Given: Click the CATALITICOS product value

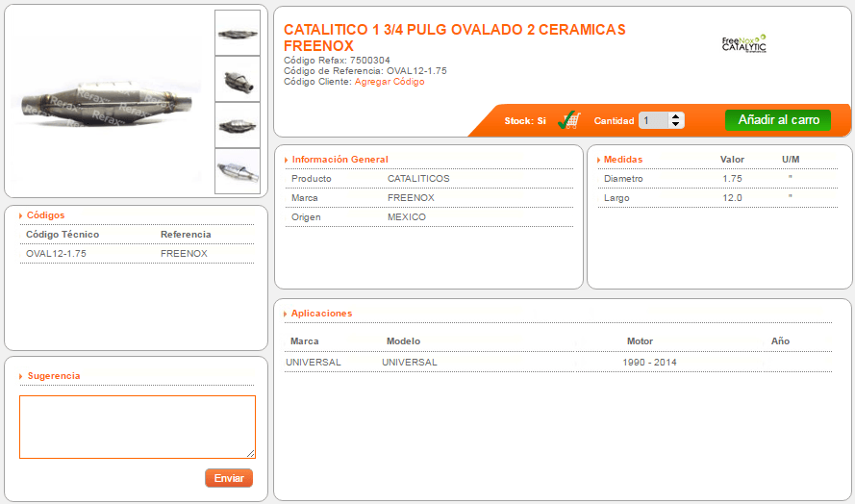Looking at the screenshot, I should coord(418,179).
